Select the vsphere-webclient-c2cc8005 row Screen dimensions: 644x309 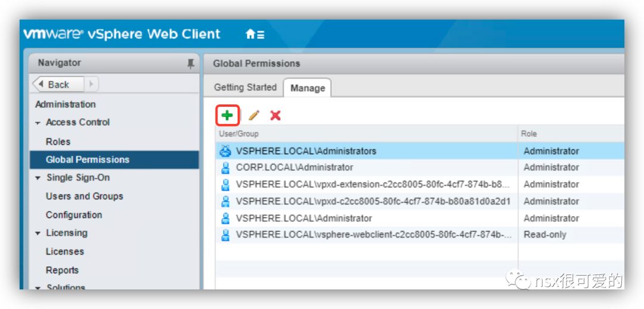(420, 235)
